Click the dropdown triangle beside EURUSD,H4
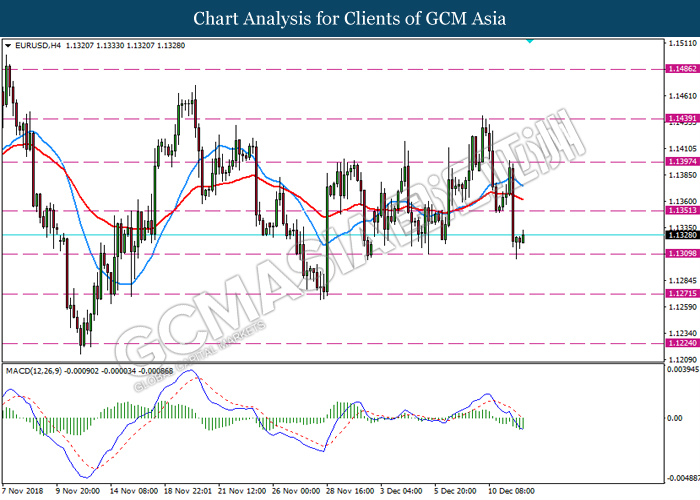The height and width of the screenshot is (500, 700). tap(8, 46)
